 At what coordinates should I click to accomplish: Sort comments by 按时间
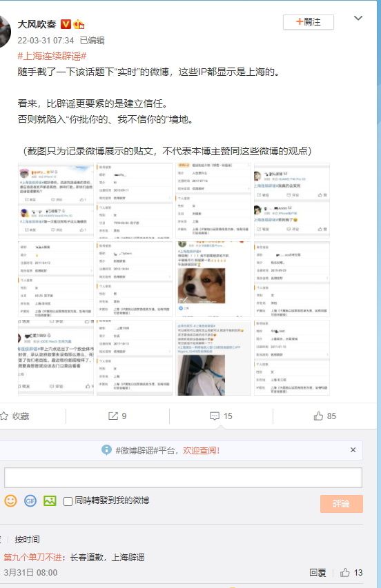point(27,540)
